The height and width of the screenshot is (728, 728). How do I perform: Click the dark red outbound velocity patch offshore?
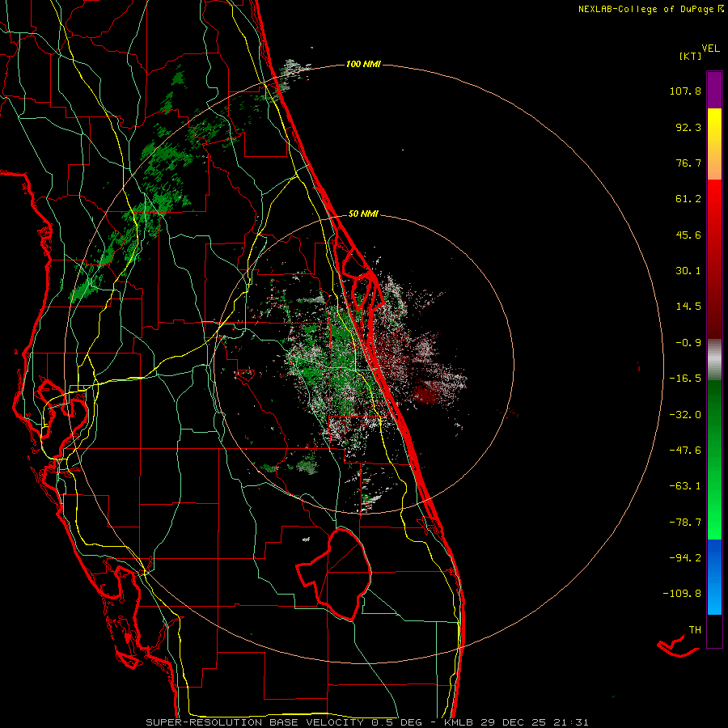coord(428,393)
